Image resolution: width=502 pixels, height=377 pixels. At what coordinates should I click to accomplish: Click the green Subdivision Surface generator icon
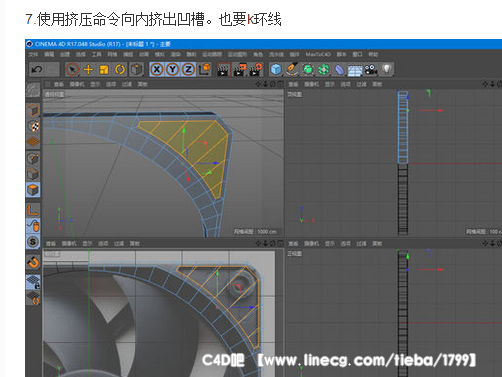pos(308,69)
